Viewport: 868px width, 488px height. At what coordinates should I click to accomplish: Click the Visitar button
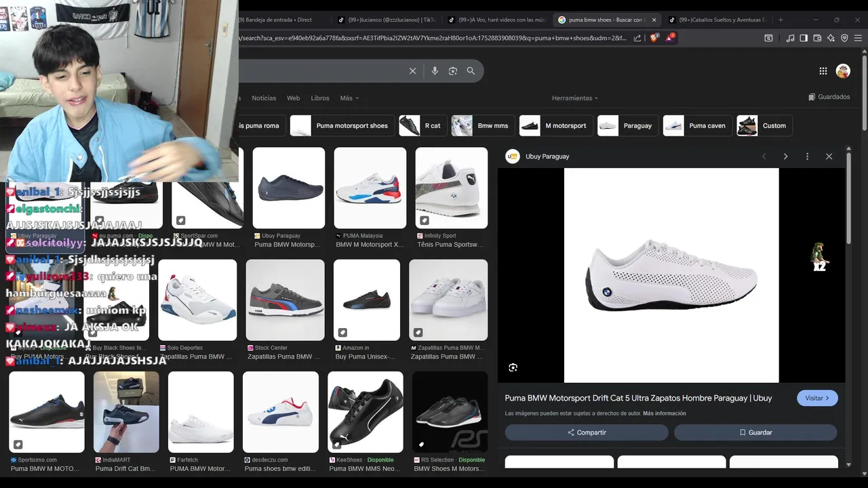tap(817, 399)
